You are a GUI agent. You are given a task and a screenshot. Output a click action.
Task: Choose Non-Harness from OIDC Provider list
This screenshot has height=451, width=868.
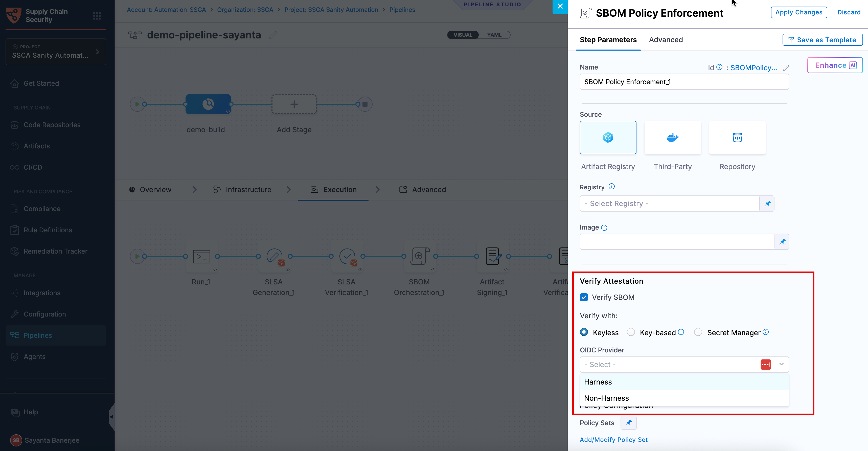[x=684, y=398]
